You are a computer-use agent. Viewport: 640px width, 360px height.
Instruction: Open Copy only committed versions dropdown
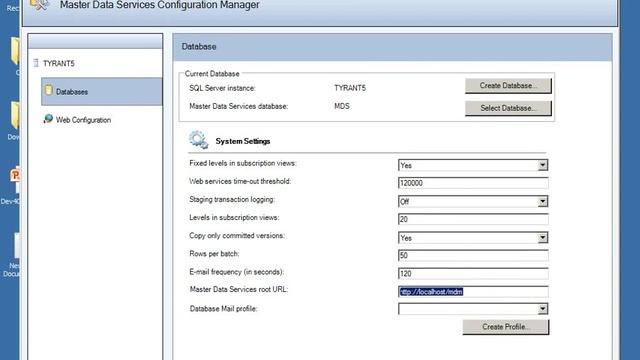(x=542, y=238)
